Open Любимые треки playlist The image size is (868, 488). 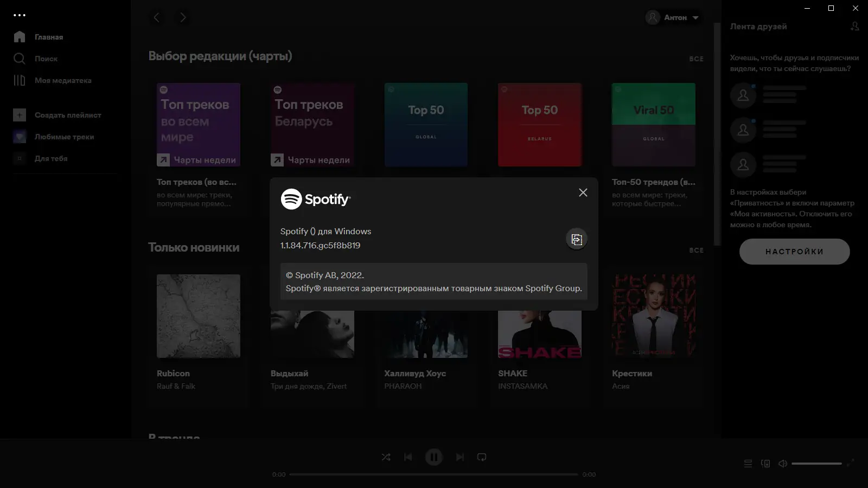tap(64, 137)
